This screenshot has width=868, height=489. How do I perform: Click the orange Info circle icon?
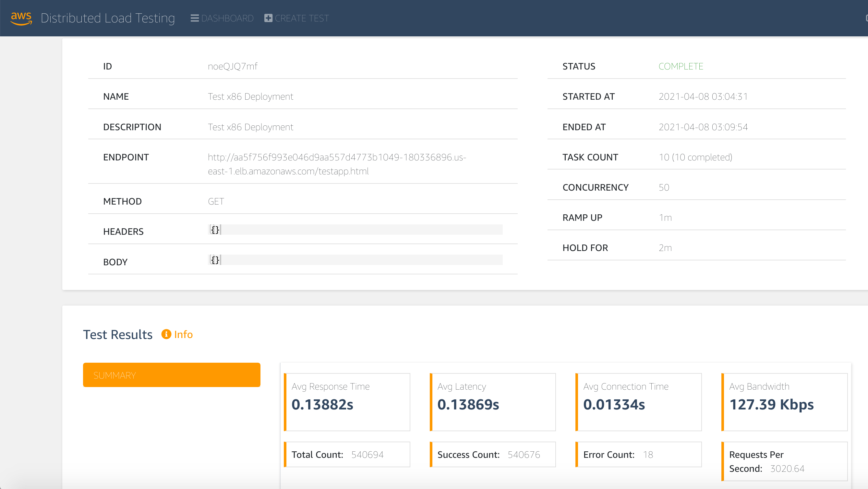(x=166, y=334)
